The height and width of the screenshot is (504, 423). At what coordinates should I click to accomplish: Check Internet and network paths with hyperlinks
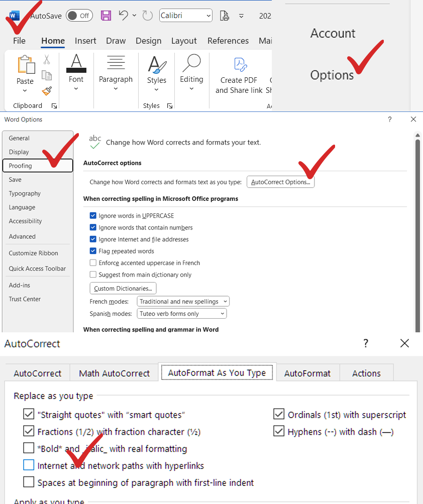click(29, 465)
